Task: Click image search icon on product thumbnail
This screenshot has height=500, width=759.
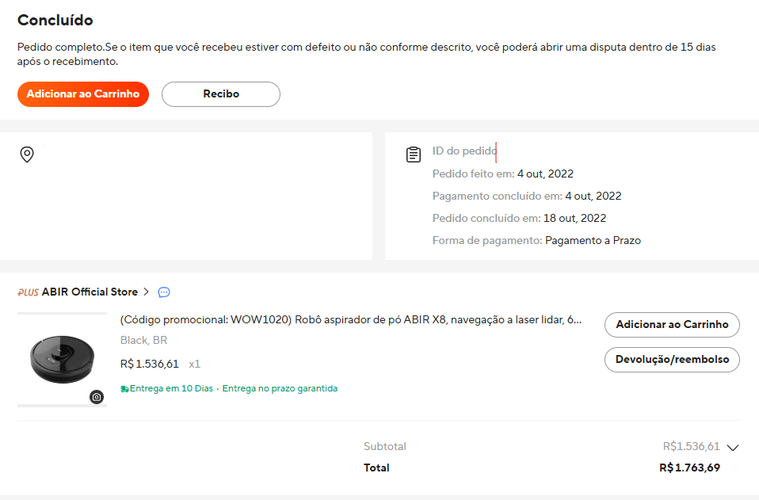Action: [x=96, y=397]
